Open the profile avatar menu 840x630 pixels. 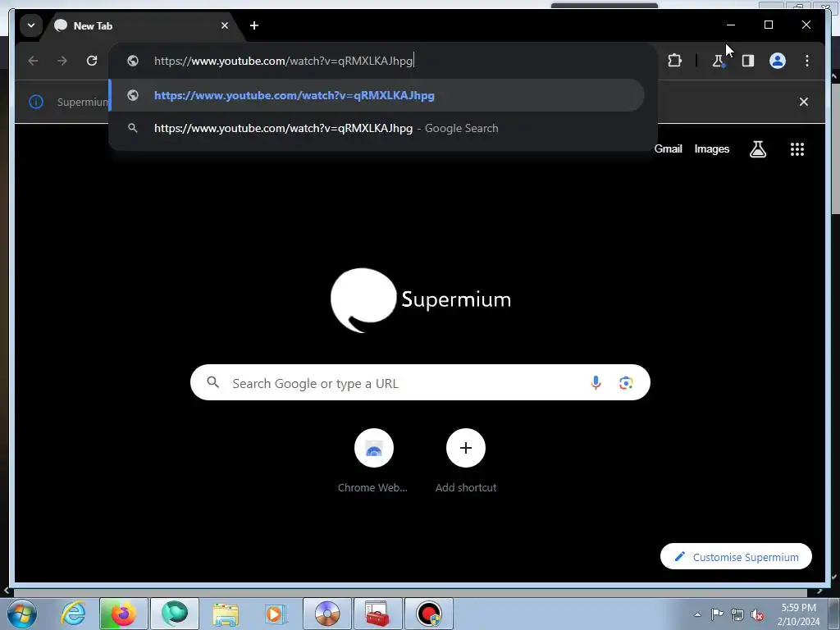coord(778,61)
